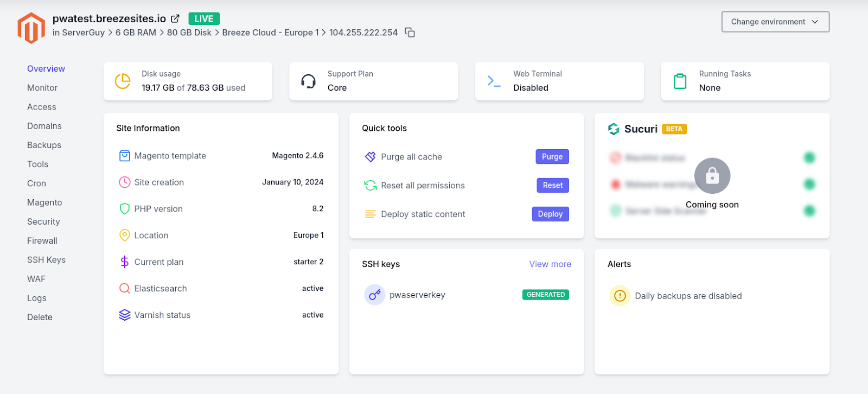868x394 pixels.
Task: Click the Running Tasks clipboard icon
Action: (680, 81)
